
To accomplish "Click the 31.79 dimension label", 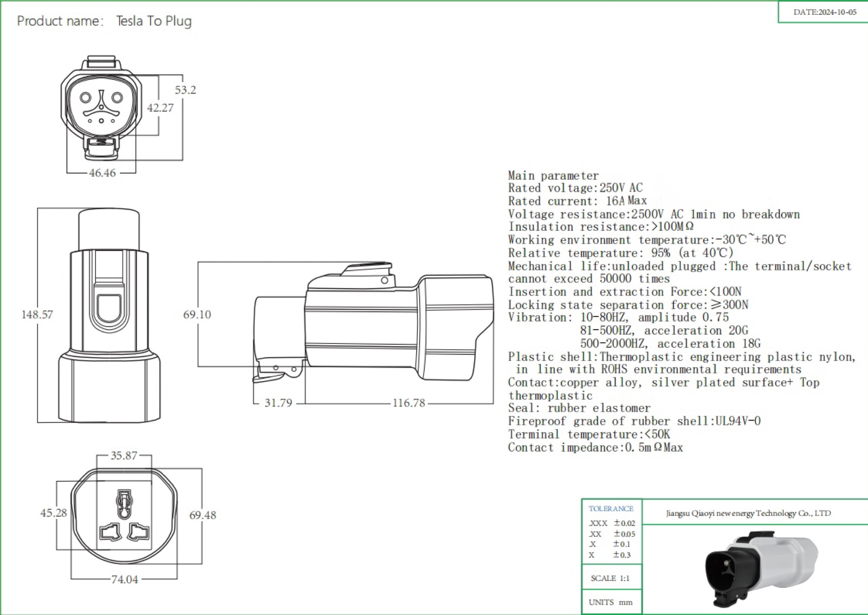I will pyautogui.click(x=278, y=403).
